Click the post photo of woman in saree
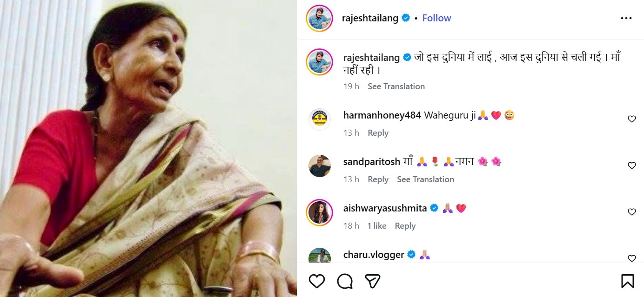This screenshot has height=297, width=644. point(148,148)
